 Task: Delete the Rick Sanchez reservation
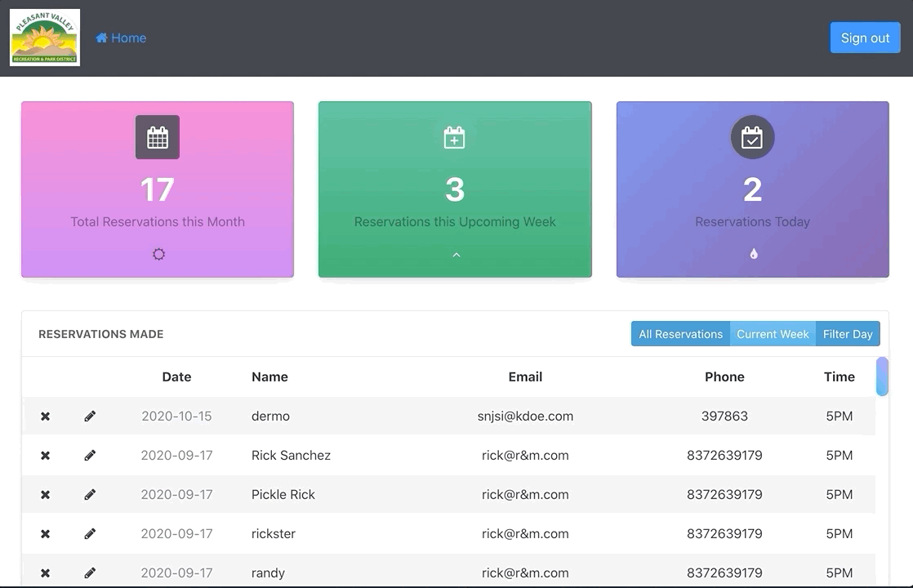tap(46, 455)
